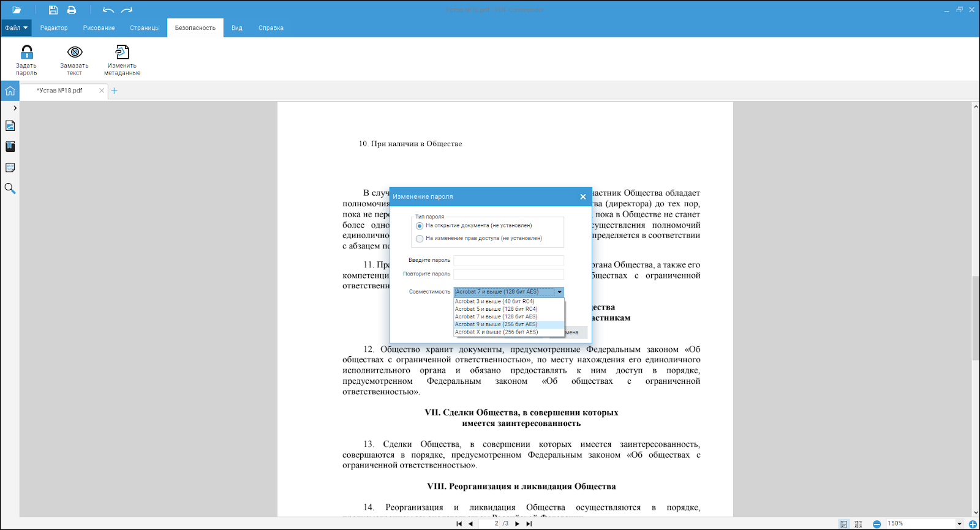This screenshot has height=530, width=980.
Task: Collapse the compatibility dropdown arrow
Action: [559, 292]
